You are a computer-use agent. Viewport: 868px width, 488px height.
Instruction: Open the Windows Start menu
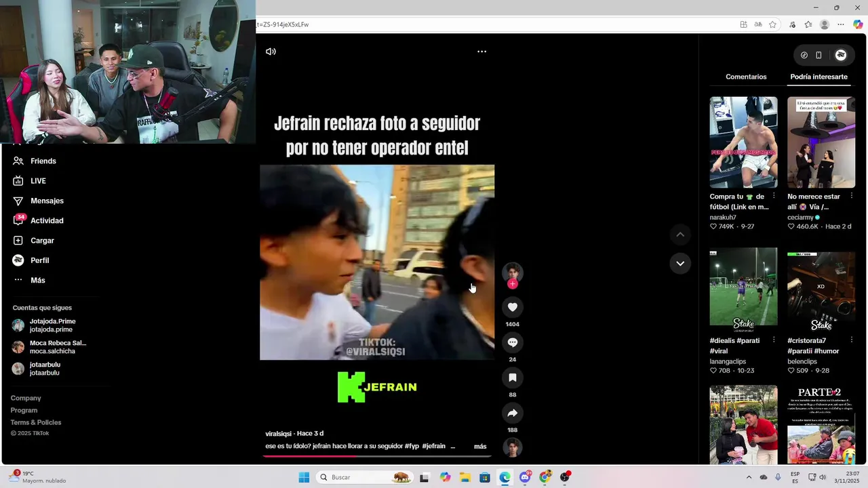[x=304, y=477]
